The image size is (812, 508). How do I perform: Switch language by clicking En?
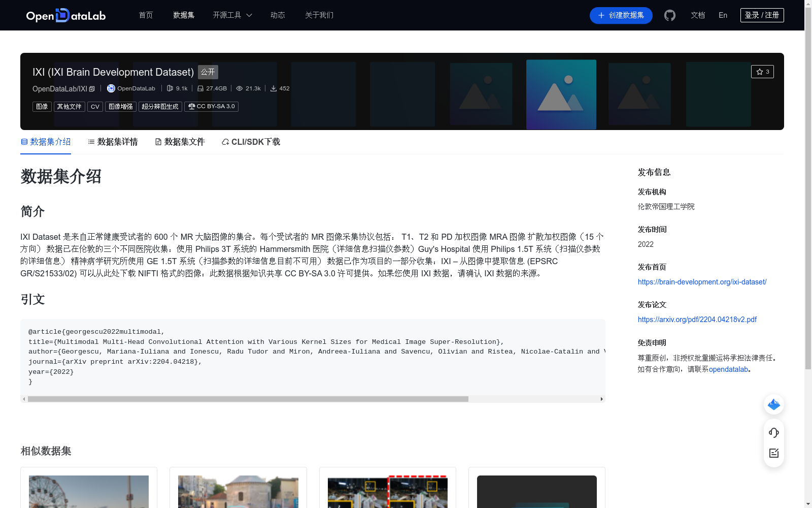(x=723, y=15)
